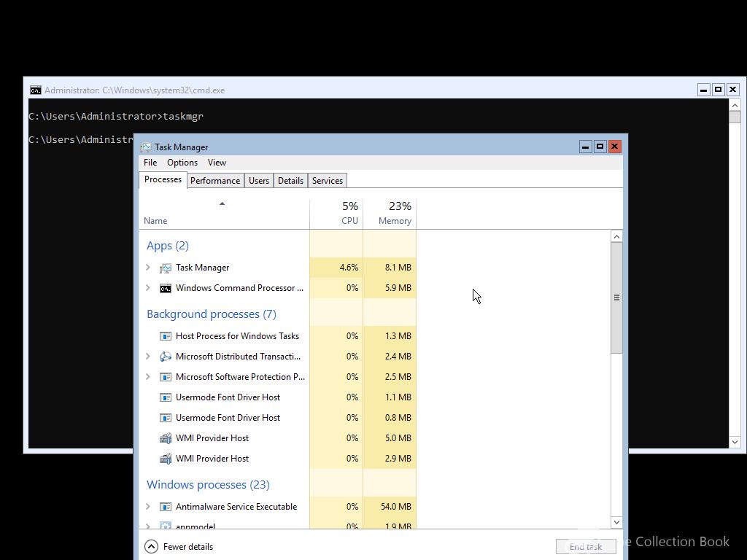Expand Windows Command Processor row
The image size is (747, 560).
[x=148, y=288]
